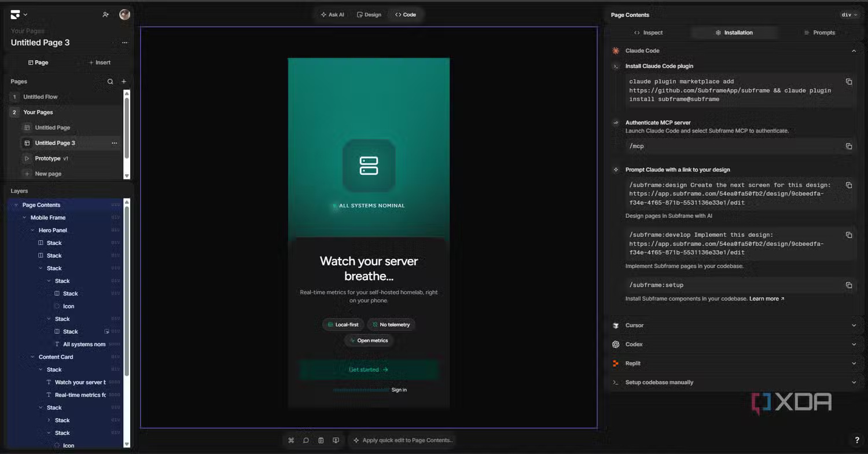Screen dimensions: 868x454
Task: Switch to the Insert tab
Action: [x=100, y=63]
